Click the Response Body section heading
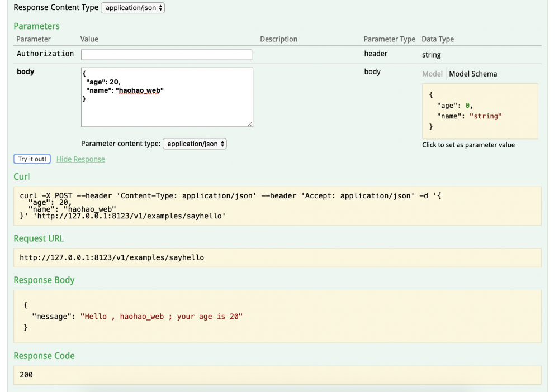 (x=44, y=280)
